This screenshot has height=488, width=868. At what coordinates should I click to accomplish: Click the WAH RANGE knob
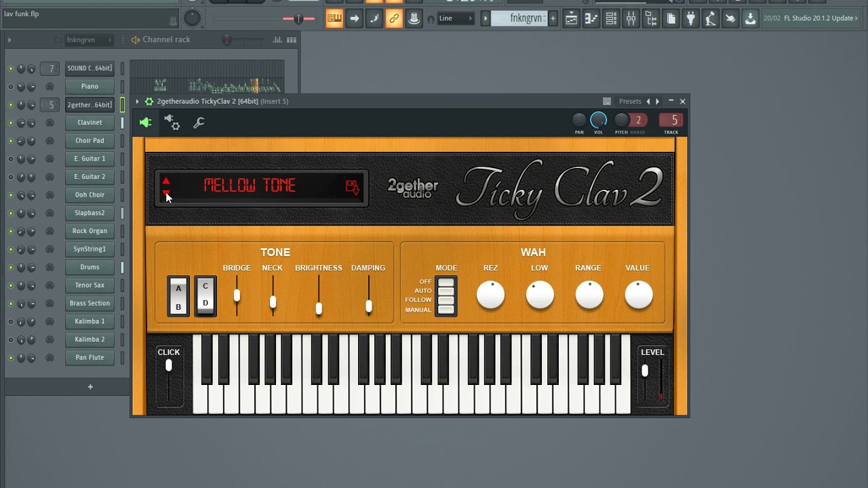click(589, 296)
